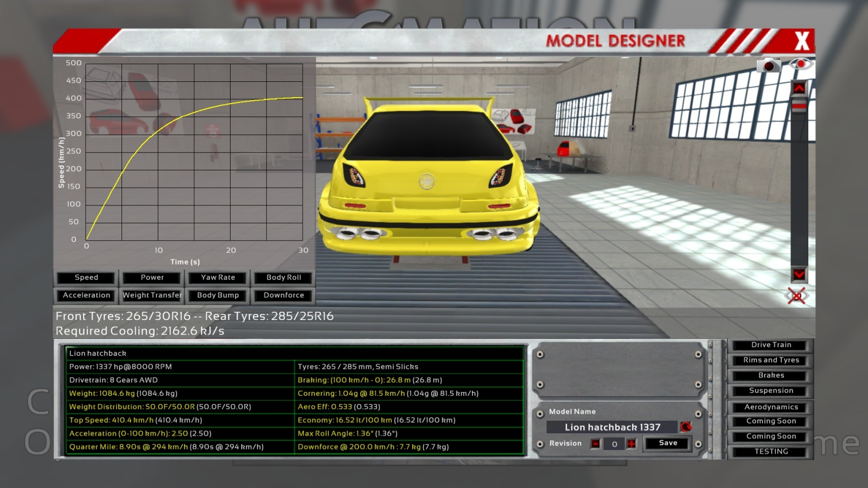Image resolution: width=868 pixels, height=488 pixels.
Task: Show the Downforce graph
Action: 284,296
